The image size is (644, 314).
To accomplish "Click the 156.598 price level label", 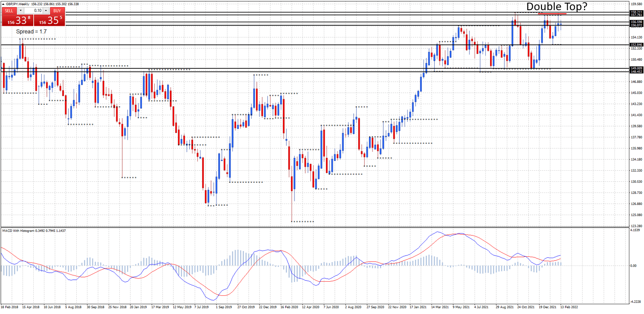I will point(636,22).
